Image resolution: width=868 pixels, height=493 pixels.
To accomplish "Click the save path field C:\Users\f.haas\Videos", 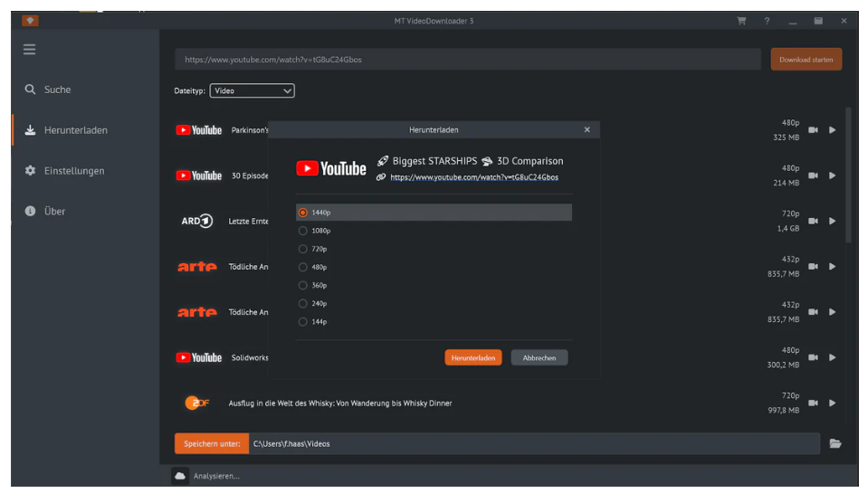I will (534, 443).
